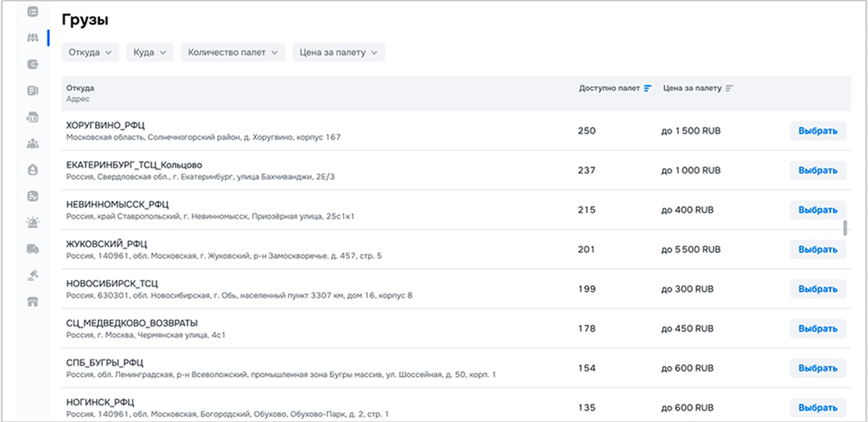
Task: Open the auction gavel sidebar icon
Action: [33, 275]
